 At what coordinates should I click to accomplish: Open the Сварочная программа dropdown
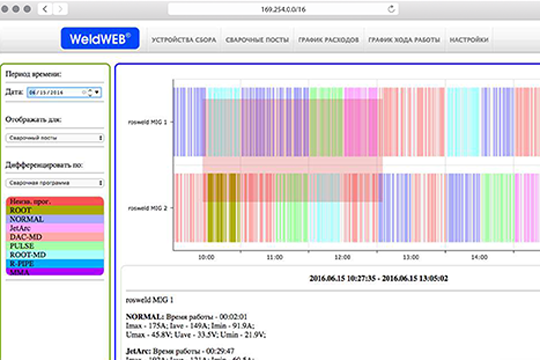tap(55, 183)
